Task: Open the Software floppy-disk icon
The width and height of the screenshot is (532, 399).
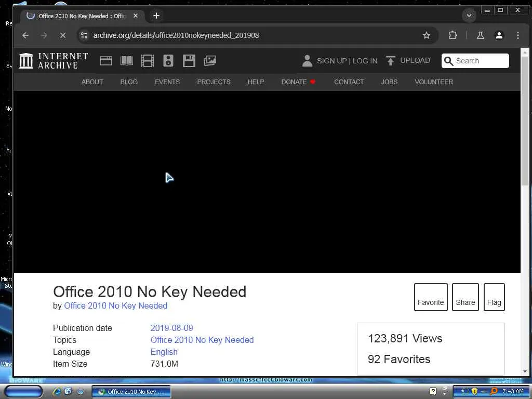Action: tap(189, 61)
